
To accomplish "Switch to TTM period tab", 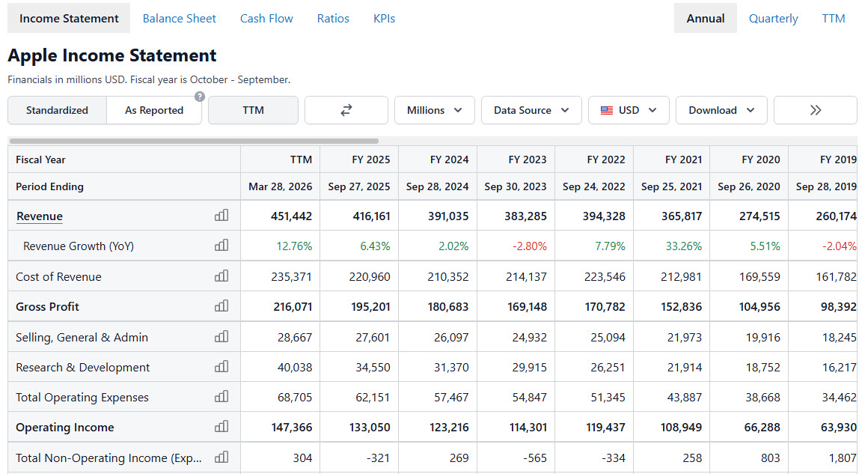I will pos(833,18).
